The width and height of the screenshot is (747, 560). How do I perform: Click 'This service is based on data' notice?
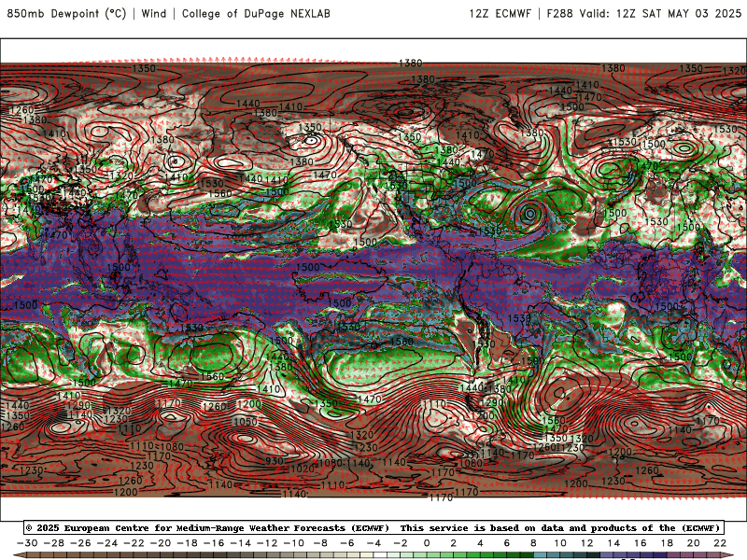point(484,528)
